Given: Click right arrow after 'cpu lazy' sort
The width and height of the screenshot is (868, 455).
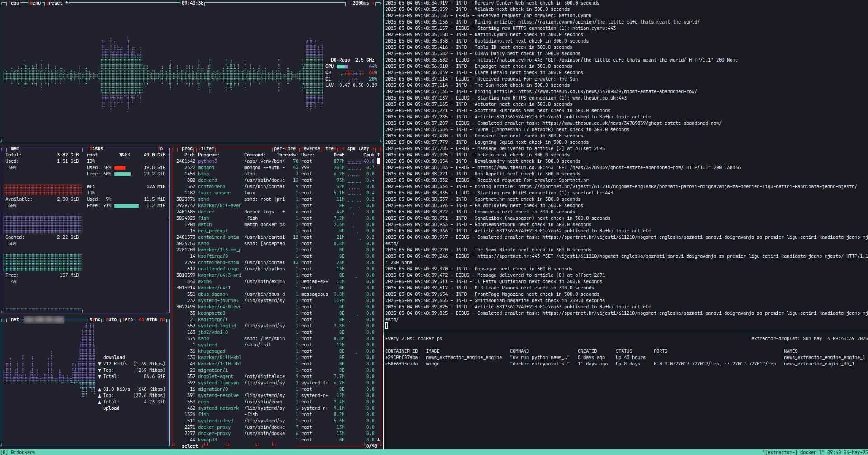Looking at the screenshot, I should [373, 149].
